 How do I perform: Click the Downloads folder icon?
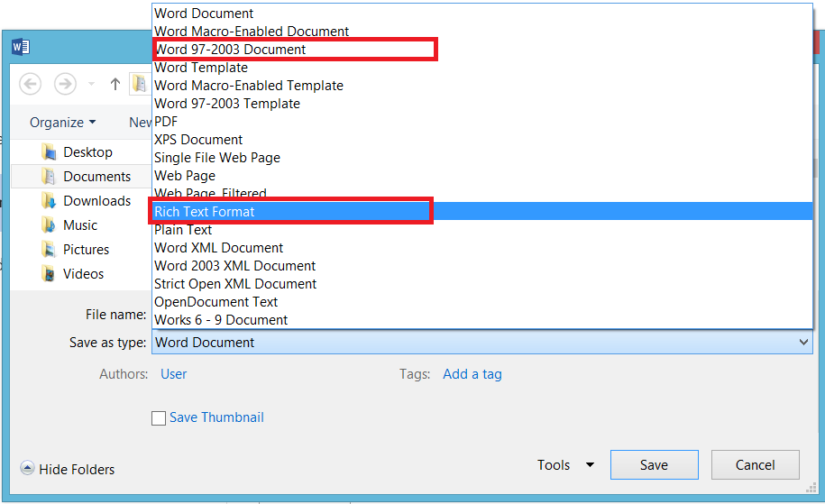pyautogui.click(x=49, y=200)
